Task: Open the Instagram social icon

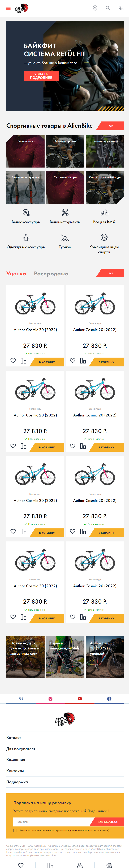Action: coord(50,699)
